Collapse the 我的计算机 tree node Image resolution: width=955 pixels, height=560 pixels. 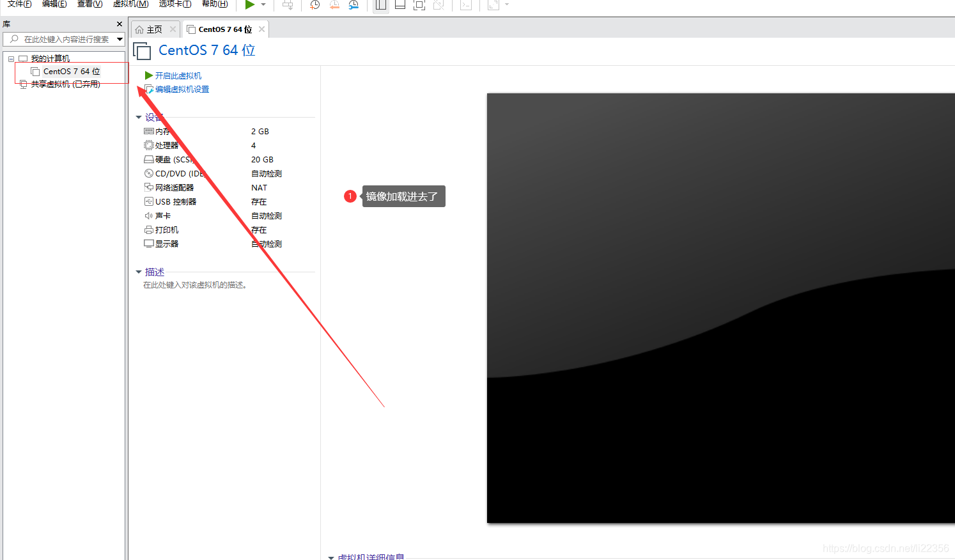(x=11, y=59)
